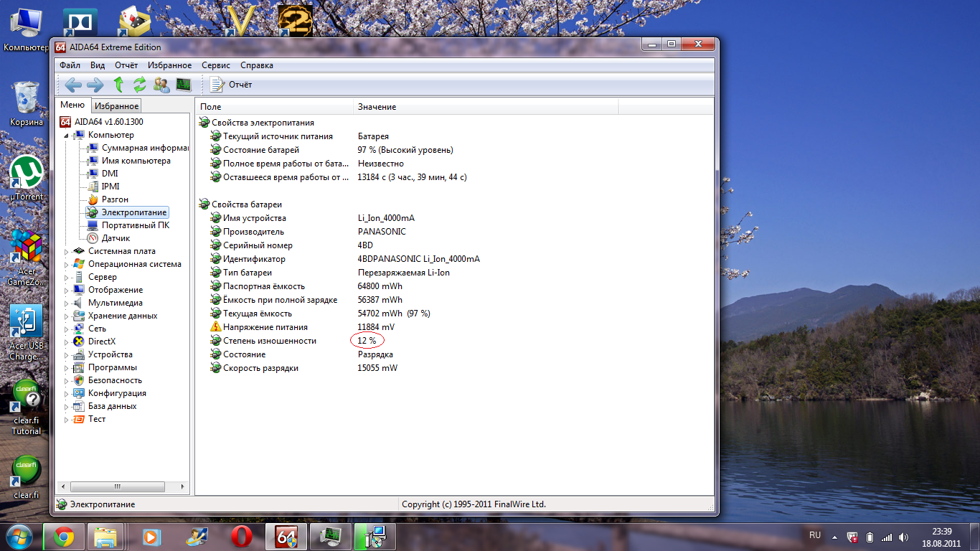This screenshot has width=980, height=551.
Task: Expand the Операционная система node
Action: [67, 265]
